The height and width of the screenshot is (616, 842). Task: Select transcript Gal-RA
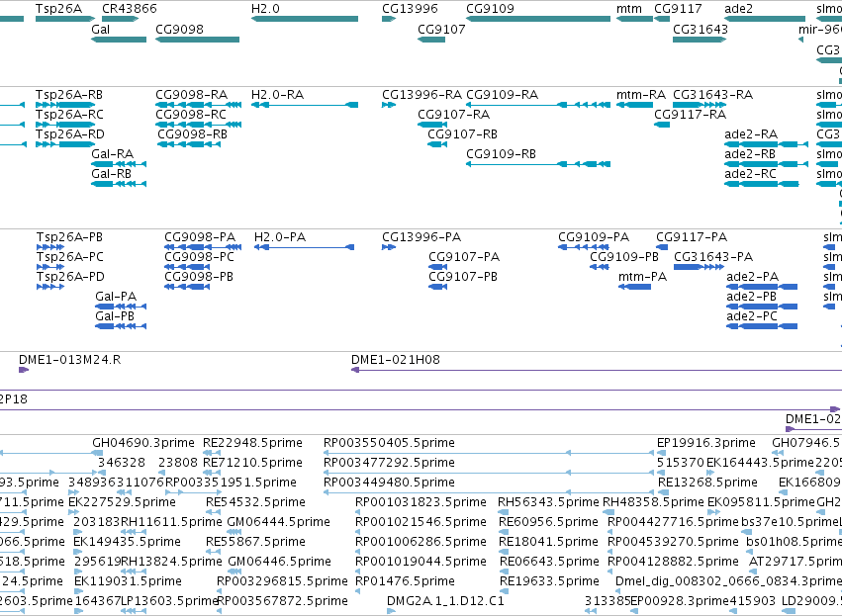(x=112, y=154)
